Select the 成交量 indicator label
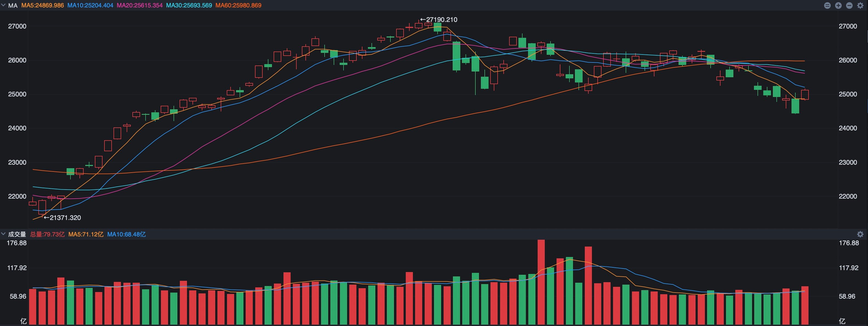This screenshot has height=326, width=868. (x=17, y=234)
